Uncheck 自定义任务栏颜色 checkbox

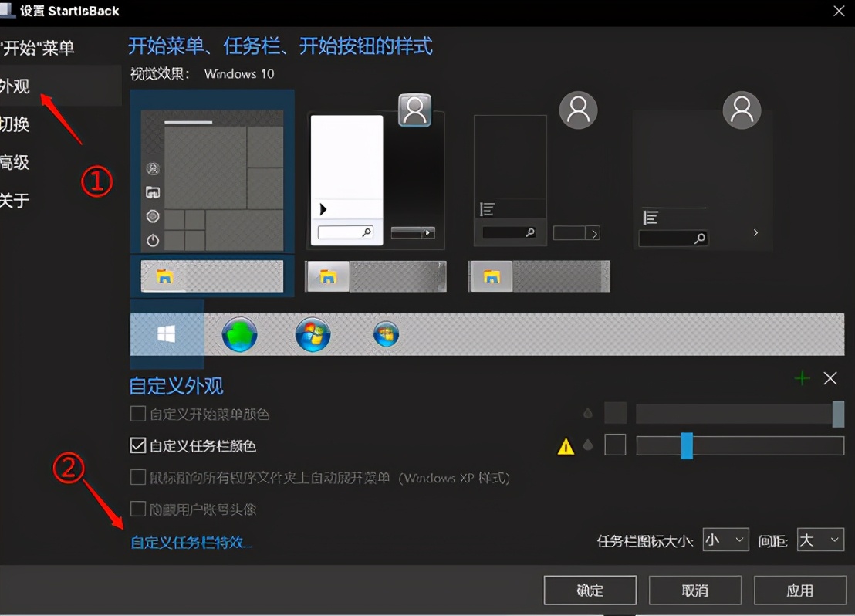click(x=137, y=444)
